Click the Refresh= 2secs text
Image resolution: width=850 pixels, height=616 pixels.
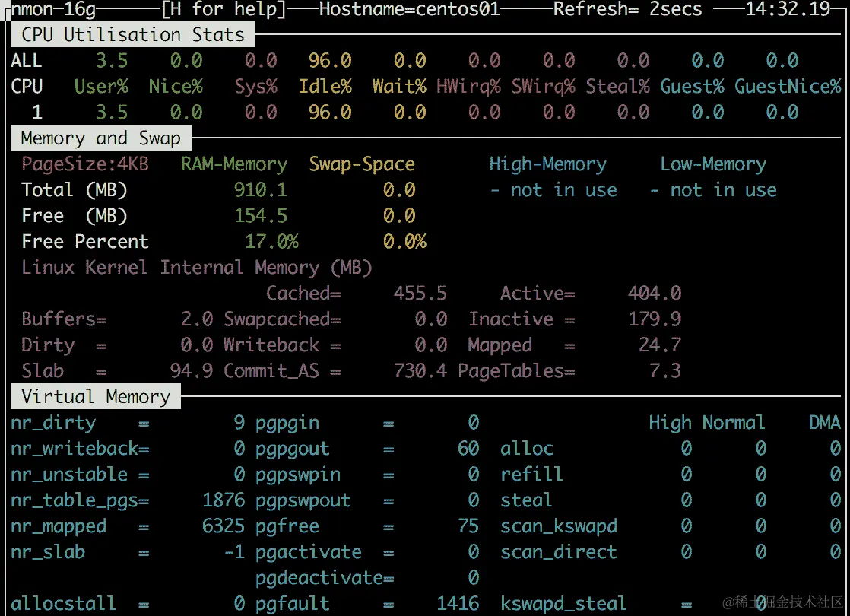point(627,9)
